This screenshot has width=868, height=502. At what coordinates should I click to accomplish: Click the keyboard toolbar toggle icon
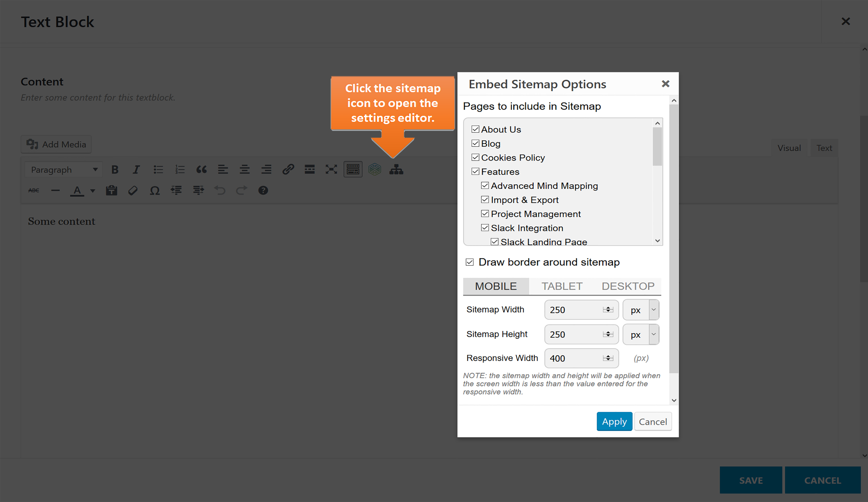click(353, 170)
